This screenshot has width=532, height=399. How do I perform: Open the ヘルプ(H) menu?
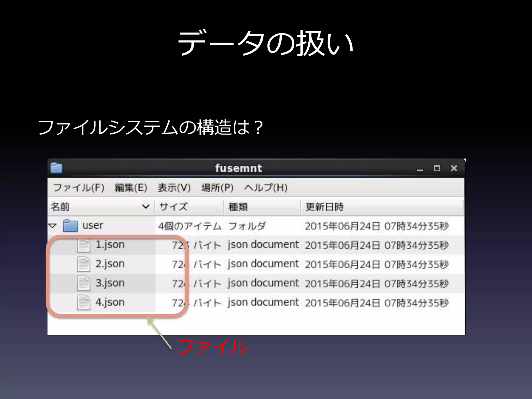coord(266,188)
